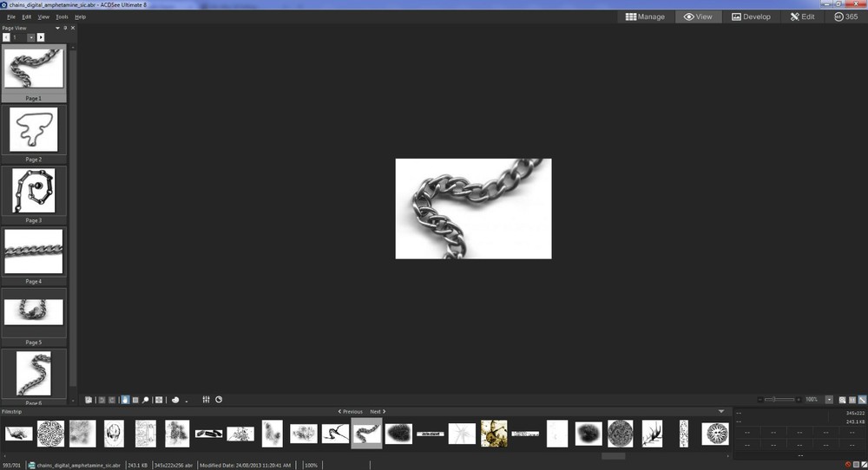Click the zoom in plus button
The height and width of the screenshot is (470, 868).
point(799,400)
